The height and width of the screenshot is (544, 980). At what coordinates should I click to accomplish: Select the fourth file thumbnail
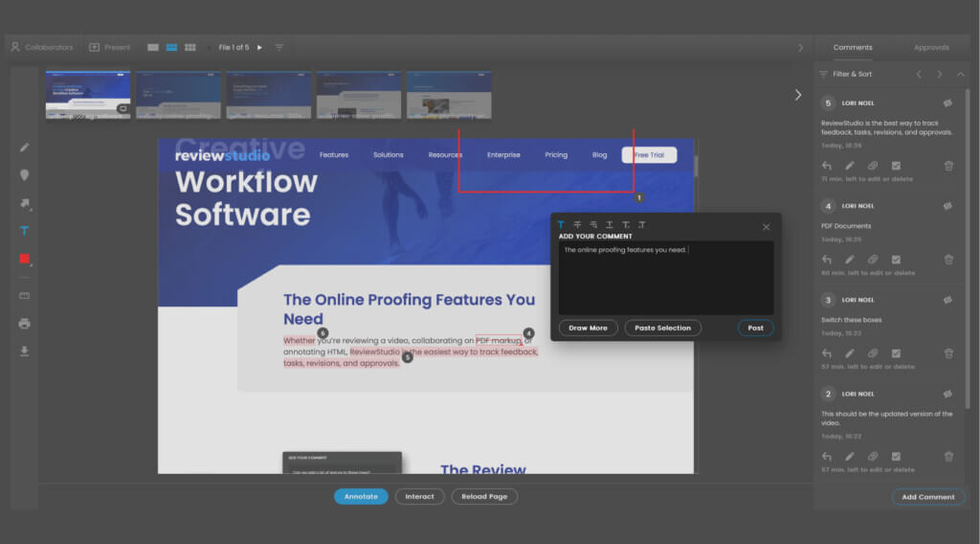[x=359, y=95]
